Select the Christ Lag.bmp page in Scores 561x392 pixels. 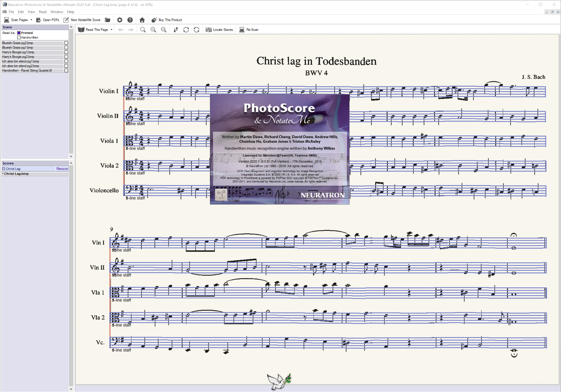(x=35, y=174)
